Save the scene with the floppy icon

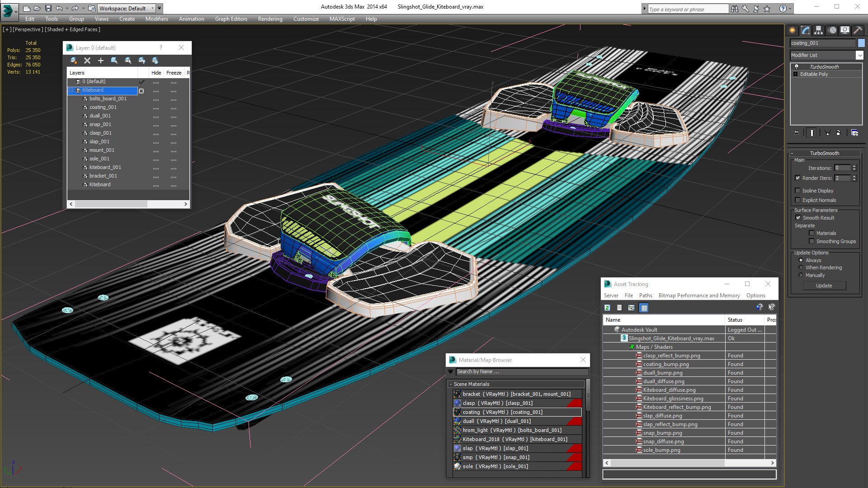(x=48, y=8)
